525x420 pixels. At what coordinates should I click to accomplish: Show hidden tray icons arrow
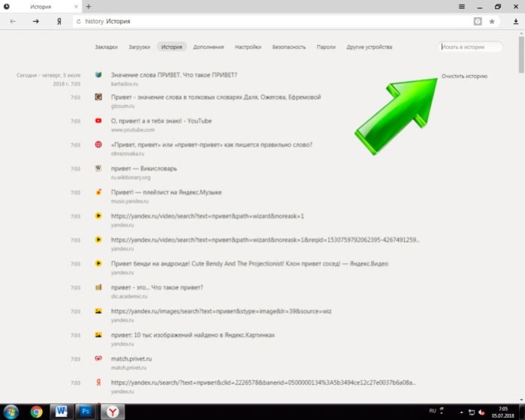click(x=461, y=412)
